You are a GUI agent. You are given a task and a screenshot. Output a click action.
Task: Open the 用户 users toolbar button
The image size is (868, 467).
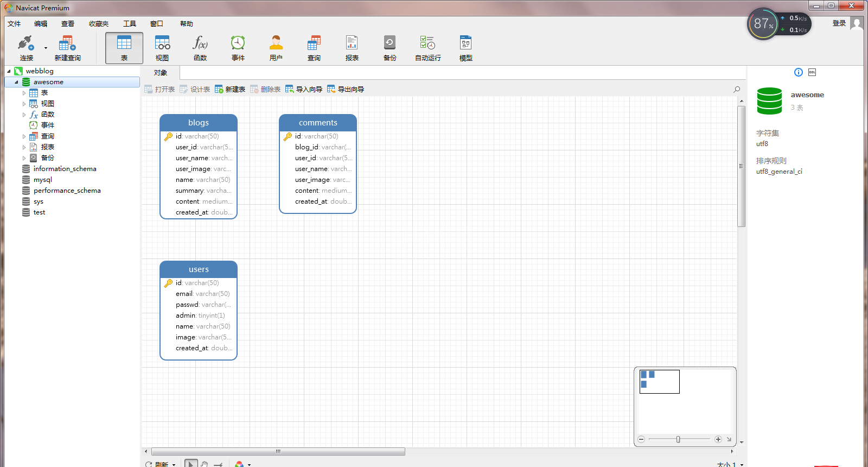(276, 48)
